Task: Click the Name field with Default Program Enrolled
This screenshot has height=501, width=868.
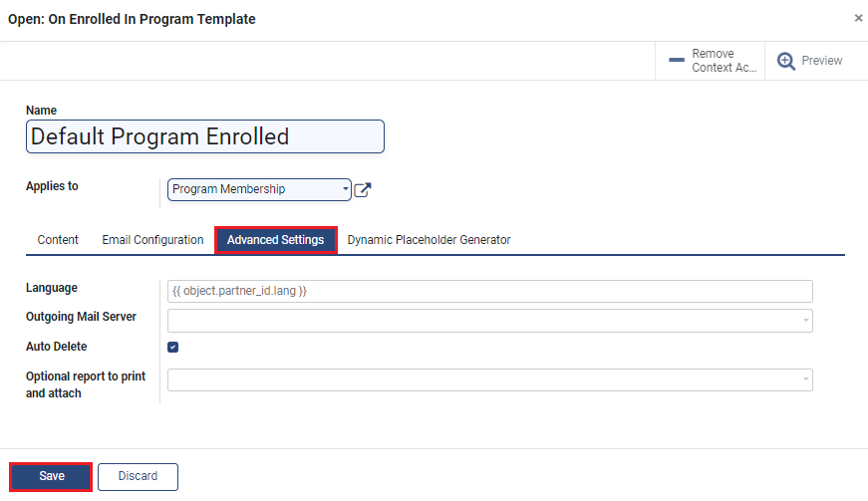Action: pyautogui.click(x=205, y=136)
